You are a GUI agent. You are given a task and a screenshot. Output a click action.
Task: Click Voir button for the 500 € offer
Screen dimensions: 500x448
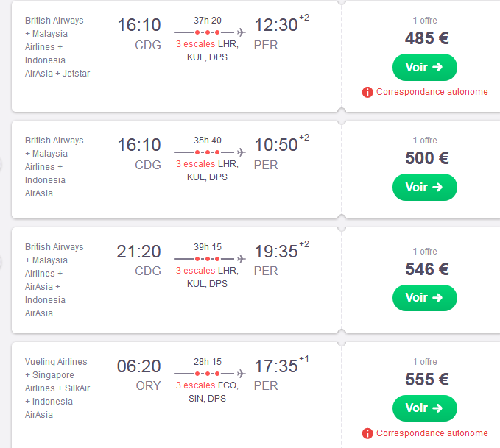coord(424,188)
